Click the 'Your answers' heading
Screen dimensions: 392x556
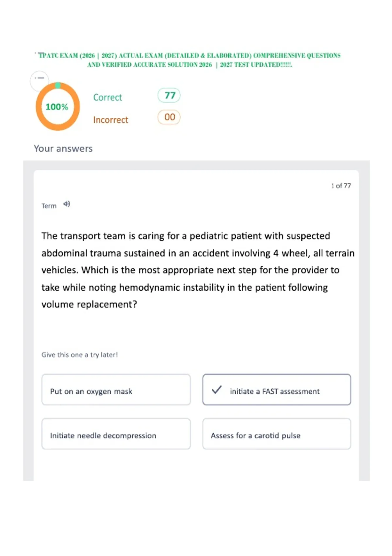63,148
